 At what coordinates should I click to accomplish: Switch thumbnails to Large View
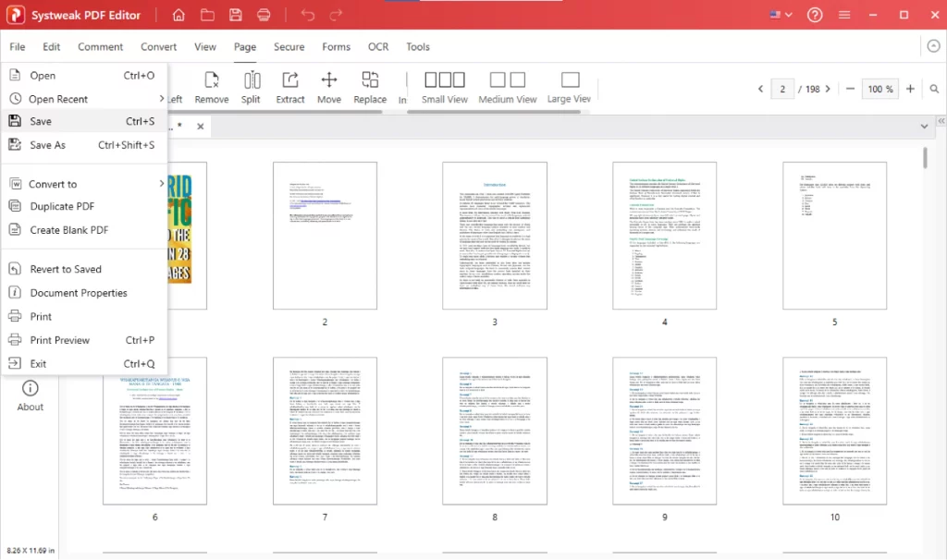568,86
